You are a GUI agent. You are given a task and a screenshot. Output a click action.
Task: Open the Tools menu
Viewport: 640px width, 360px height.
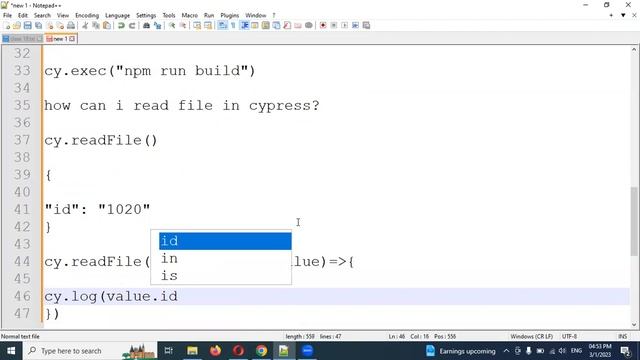coord(169,16)
